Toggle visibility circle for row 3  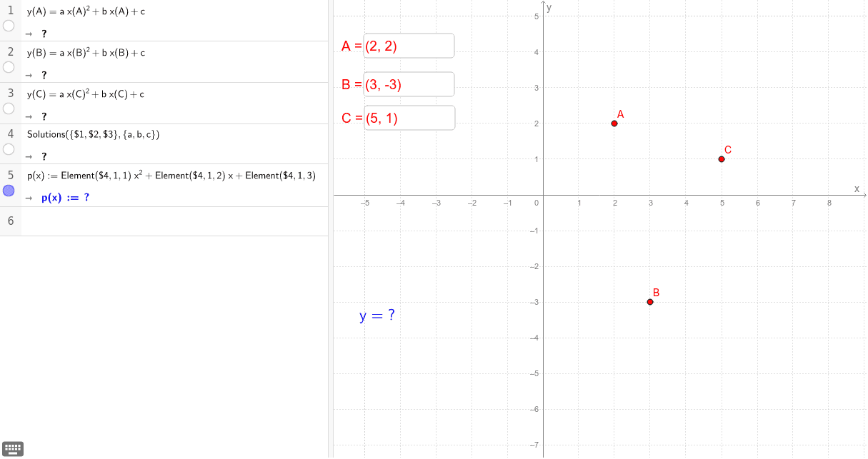click(9, 109)
